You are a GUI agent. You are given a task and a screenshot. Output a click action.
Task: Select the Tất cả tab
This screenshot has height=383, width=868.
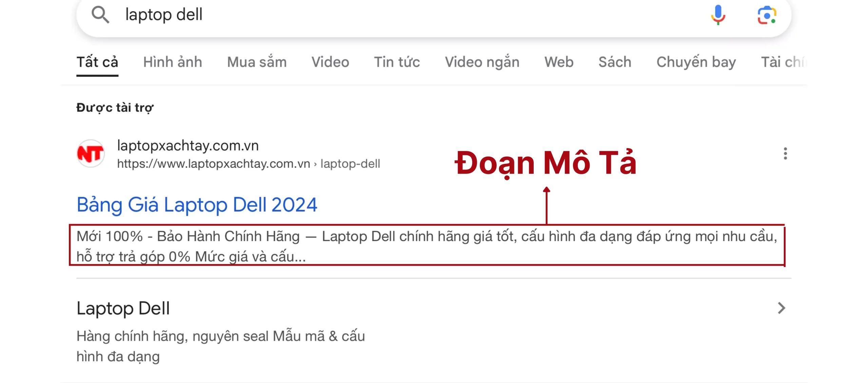coord(97,62)
